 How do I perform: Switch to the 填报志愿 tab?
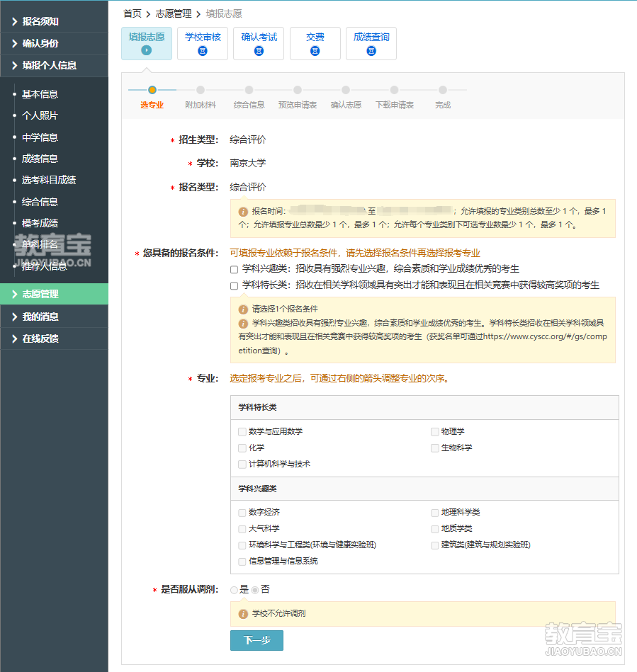pyautogui.click(x=146, y=43)
